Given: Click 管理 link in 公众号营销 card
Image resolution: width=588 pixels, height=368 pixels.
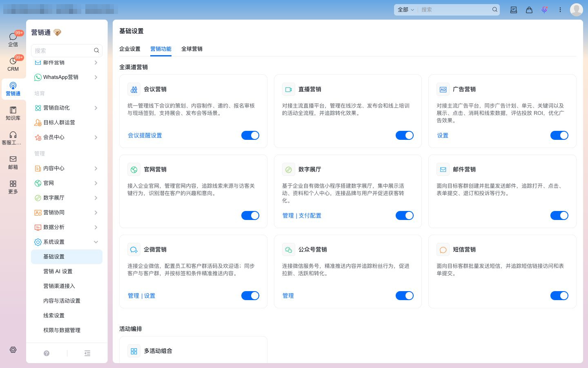Looking at the screenshot, I should point(288,296).
